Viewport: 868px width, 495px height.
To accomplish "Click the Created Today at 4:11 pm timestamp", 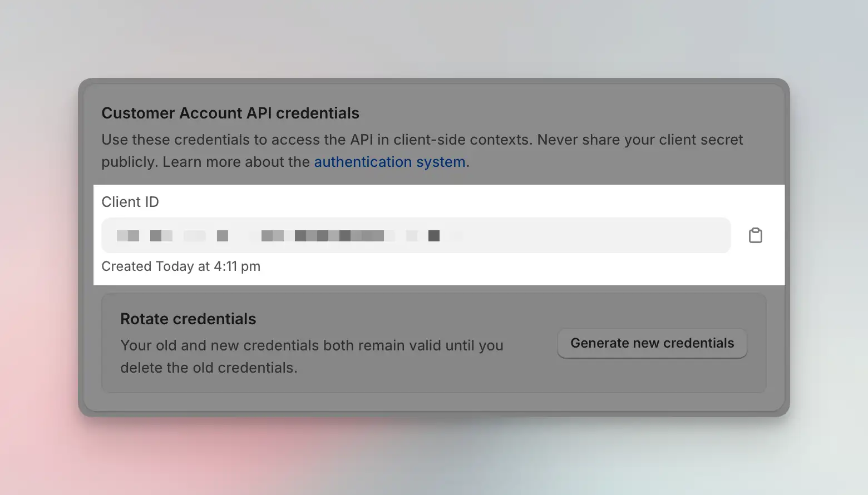I will click(181, 266).
